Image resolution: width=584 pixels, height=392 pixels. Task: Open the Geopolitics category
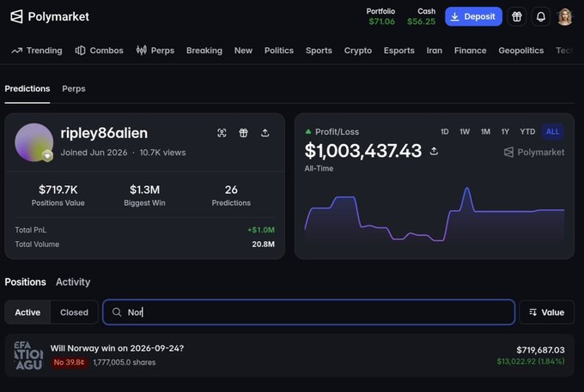521,51
